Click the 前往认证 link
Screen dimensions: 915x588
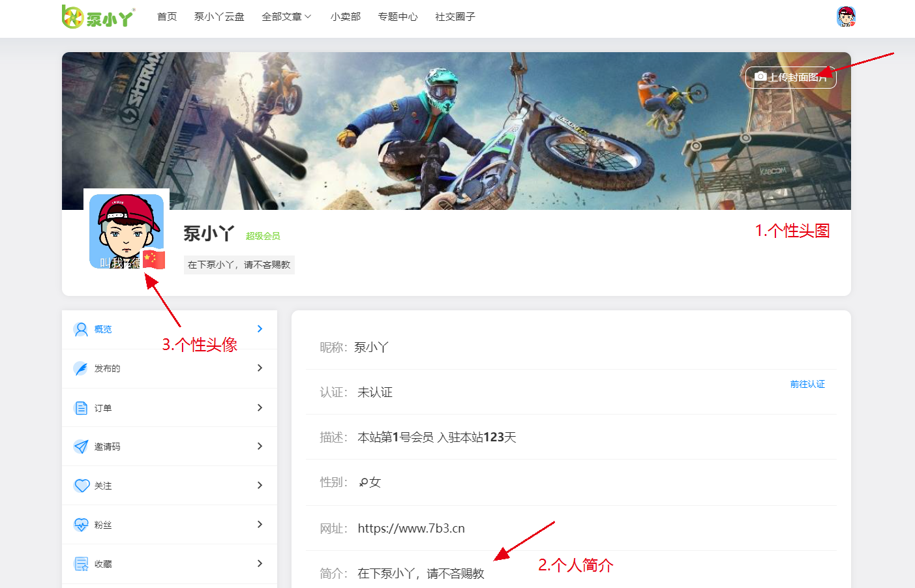[x=807, y=384]
